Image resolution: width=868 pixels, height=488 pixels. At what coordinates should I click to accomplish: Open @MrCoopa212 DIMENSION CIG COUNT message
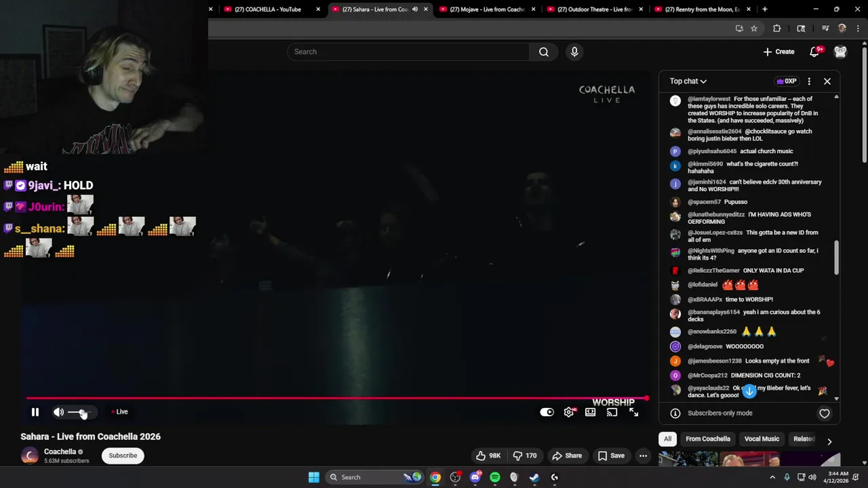coord(748,375)
